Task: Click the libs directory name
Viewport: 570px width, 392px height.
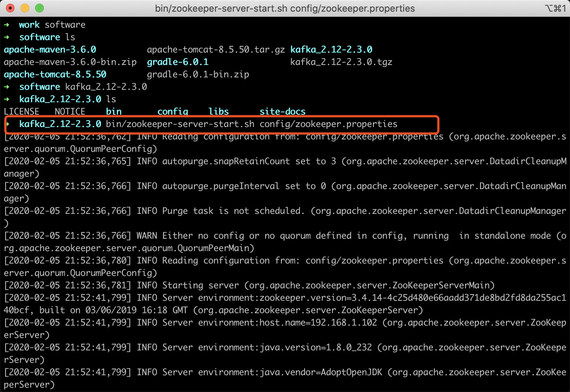Action: 218,111
